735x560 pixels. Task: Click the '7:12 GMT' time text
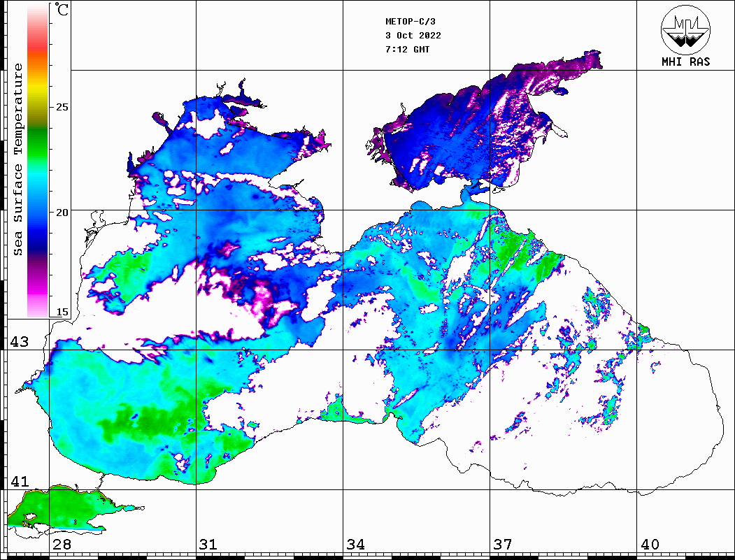click(x=408, y=50)
